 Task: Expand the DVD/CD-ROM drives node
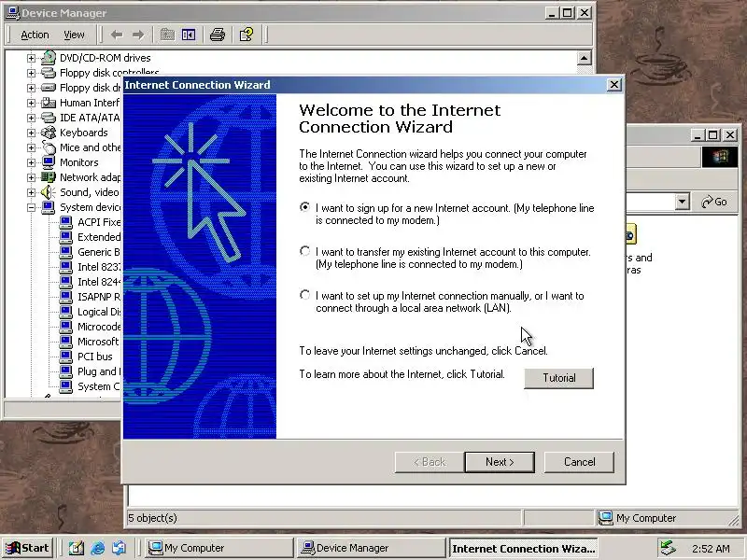[x=32, y=58]
